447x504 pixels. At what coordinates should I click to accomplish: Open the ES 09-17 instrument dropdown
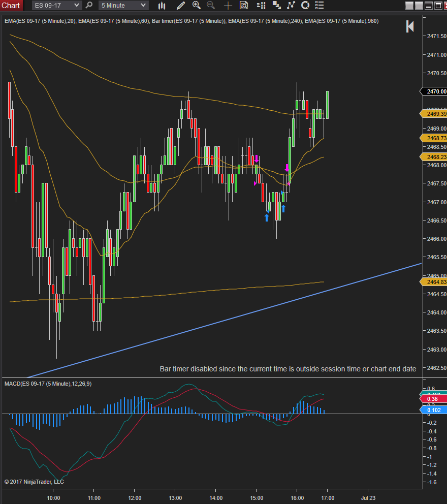click(x=56, y=5)
